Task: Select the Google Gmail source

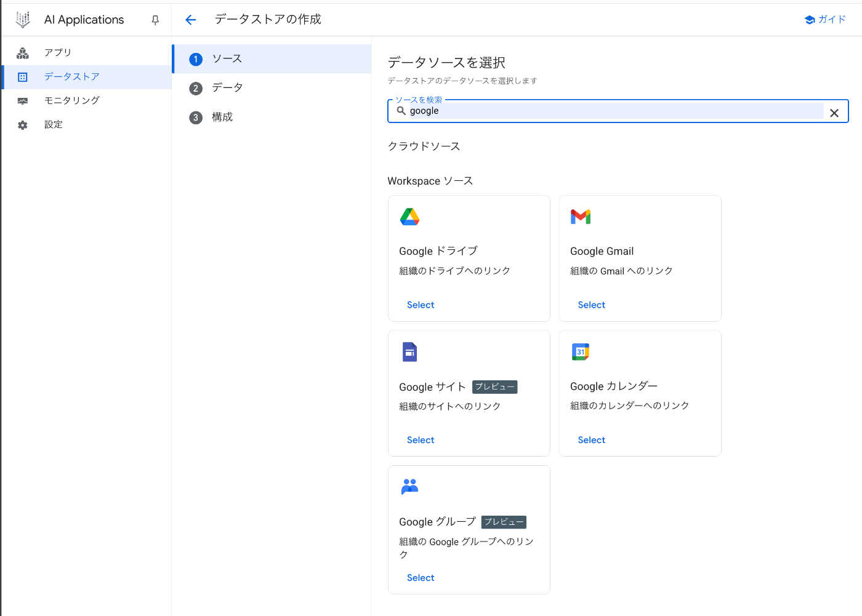Action: (x=592, y=305)
